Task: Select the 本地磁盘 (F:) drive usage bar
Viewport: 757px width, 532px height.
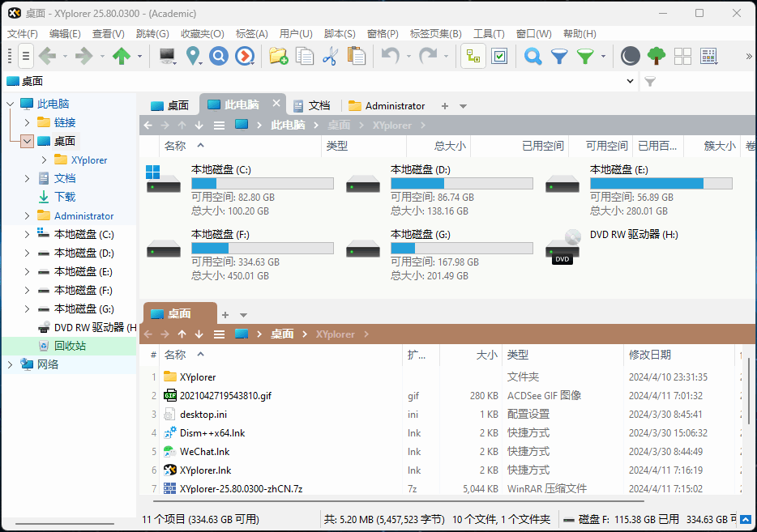Action: coord(263,249)
